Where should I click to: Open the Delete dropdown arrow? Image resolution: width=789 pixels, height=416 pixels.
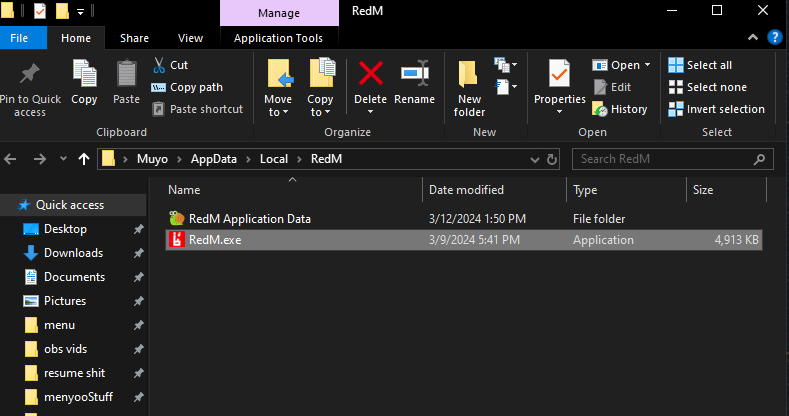click(x=370, y=112)
